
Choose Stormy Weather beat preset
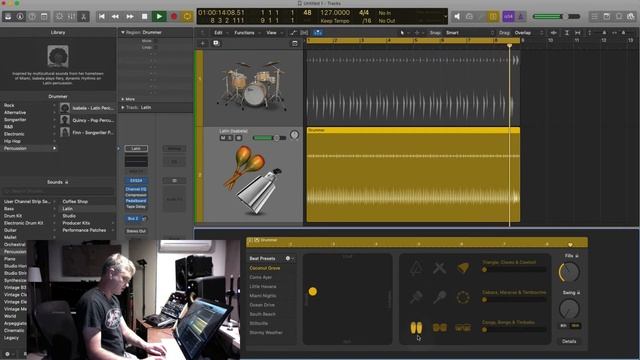(x=266, y=333)
